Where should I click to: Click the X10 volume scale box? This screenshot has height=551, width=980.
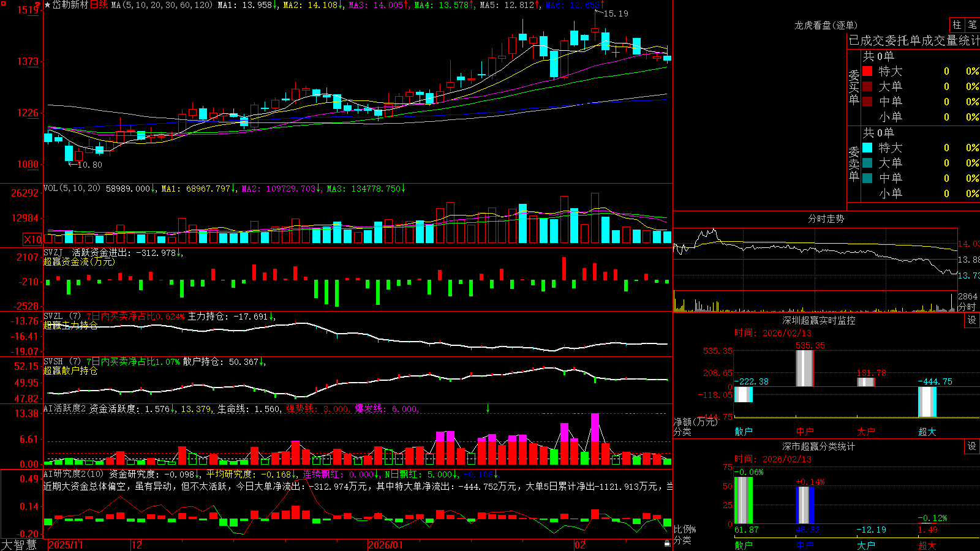[32, 239]
